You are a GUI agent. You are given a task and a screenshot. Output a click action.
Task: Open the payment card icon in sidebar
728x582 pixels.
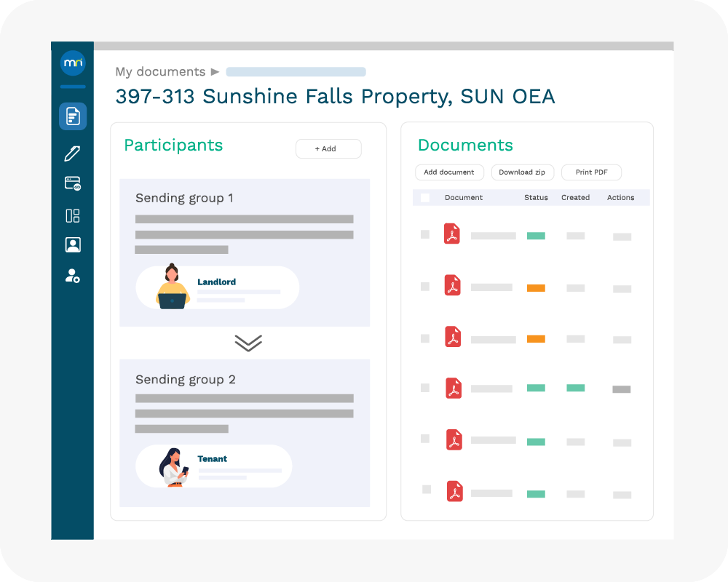[x=73, y=184]
